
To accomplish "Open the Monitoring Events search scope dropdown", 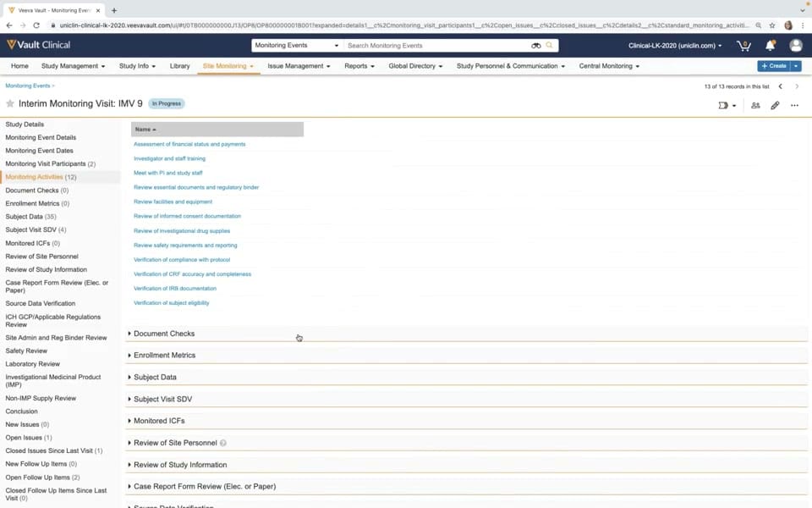I will click(297, 46).
